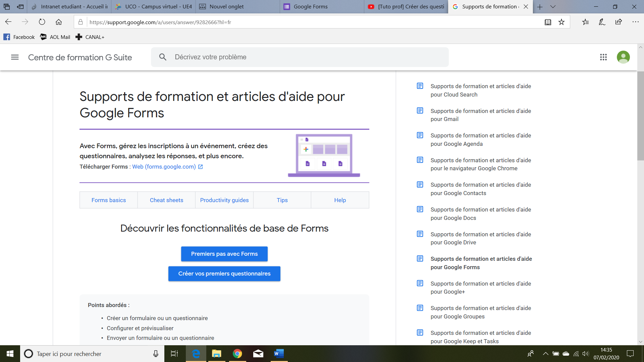This screenshot has height=362, width=644.
Task: Open Edge settings ellipsis menu
Action: click(x=635, y=22)
